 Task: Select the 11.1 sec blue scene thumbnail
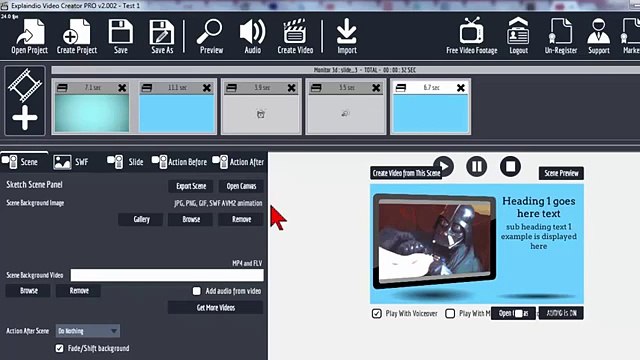click(177, 113)
